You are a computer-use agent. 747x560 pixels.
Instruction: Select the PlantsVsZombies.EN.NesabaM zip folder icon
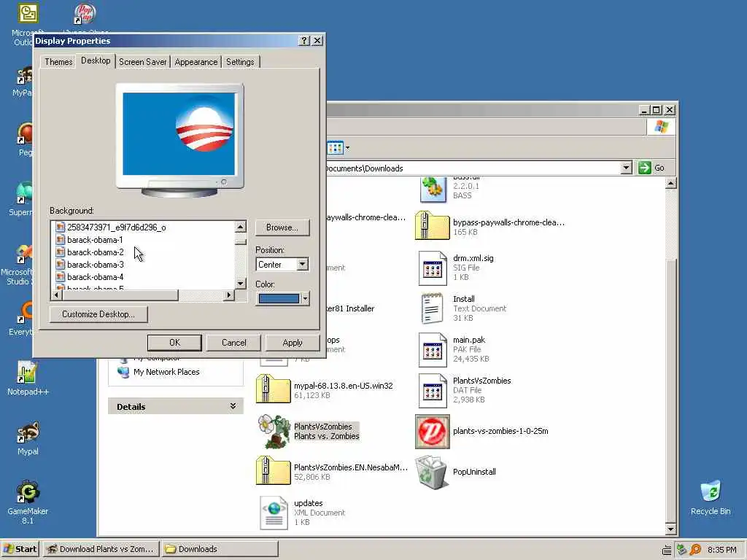click(x=273, y=470)
